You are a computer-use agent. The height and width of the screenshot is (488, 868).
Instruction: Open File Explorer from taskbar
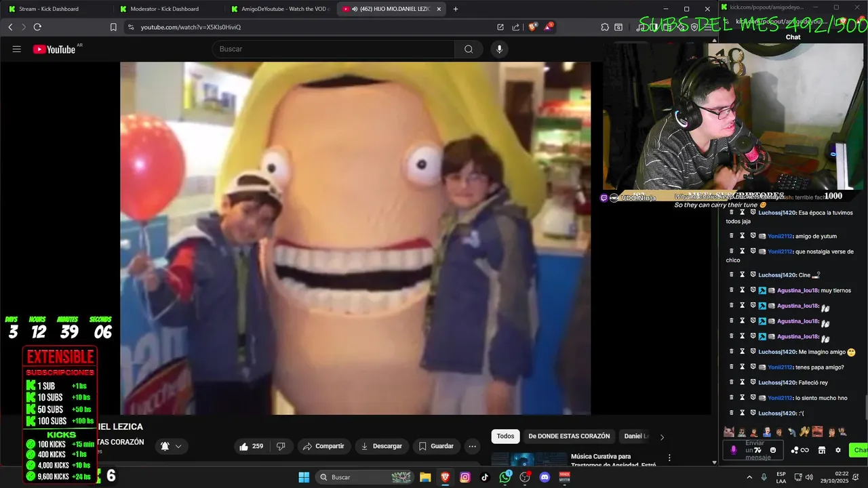(425, 477)
